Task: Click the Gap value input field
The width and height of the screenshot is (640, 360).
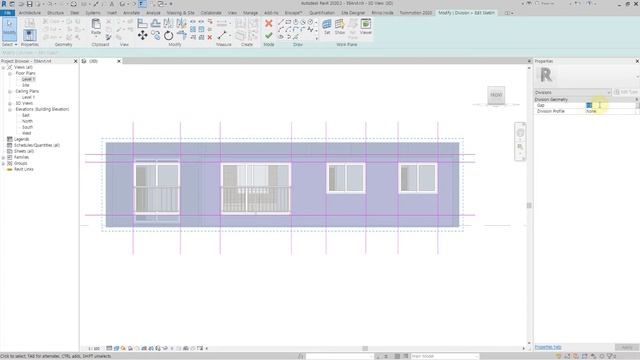Action: (x=610, y=105)
